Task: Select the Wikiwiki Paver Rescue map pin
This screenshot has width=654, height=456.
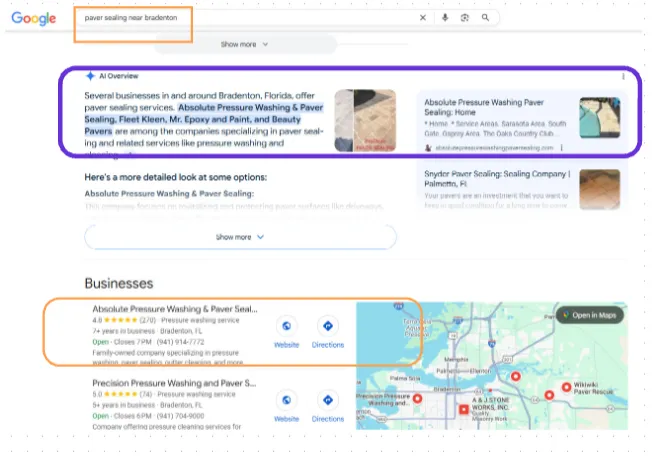Action: [566, 387]
